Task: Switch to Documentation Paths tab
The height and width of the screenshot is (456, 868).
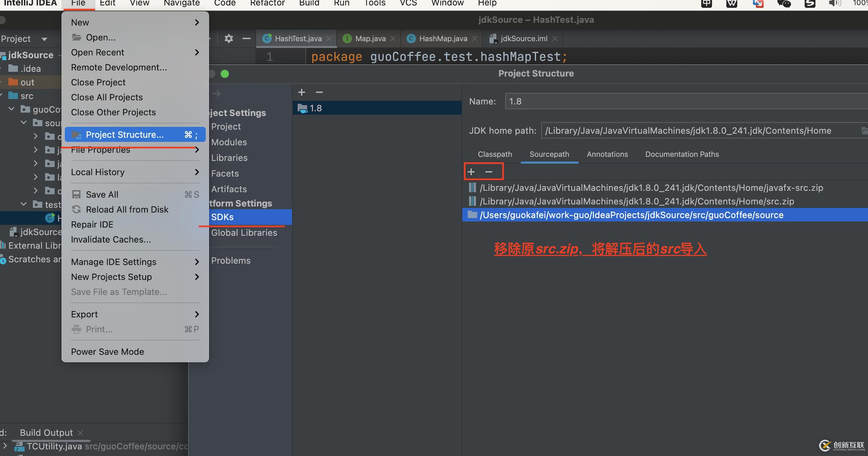Action: pos(682,154)
